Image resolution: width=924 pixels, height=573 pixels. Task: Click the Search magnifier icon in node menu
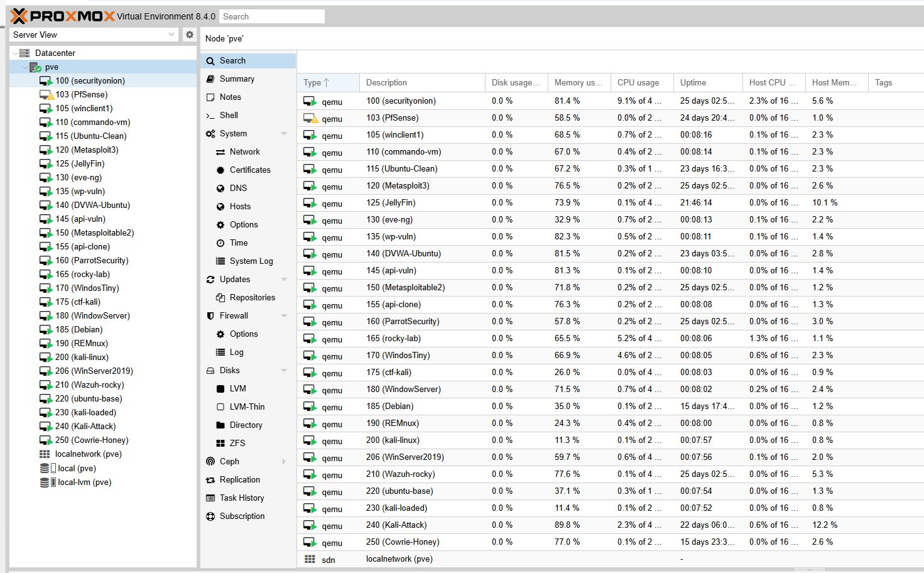point(210,61)
